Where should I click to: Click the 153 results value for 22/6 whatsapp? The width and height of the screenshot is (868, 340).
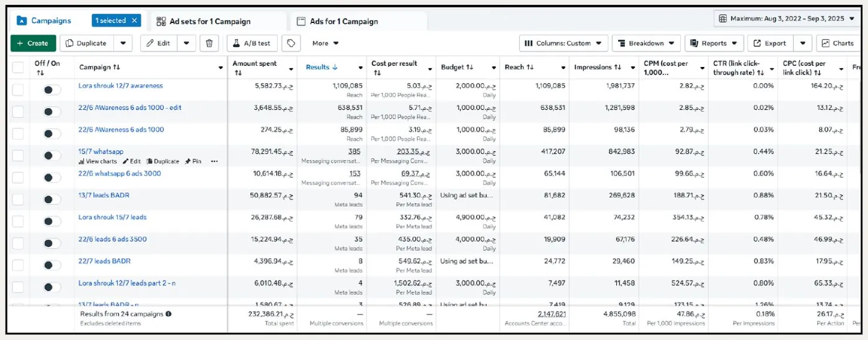355,174
